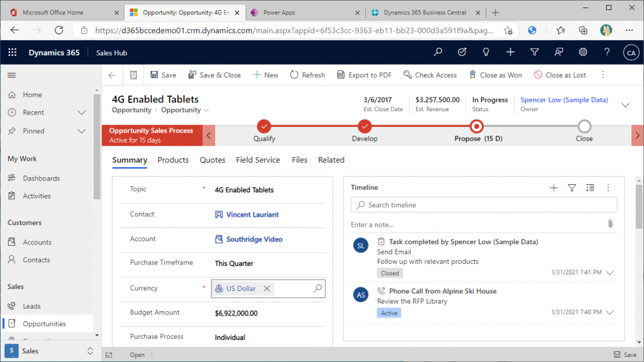Switch to the Products tab
This screenshot has height=362, width=644.
tap(173, 160)
